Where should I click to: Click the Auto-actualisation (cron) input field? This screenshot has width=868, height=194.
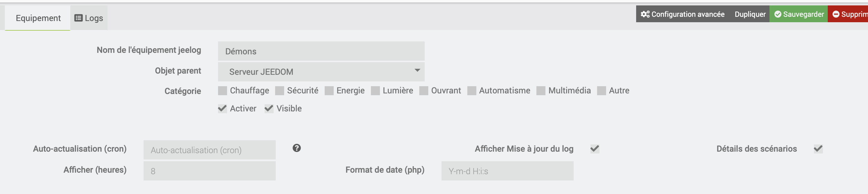[x=209, y=150]
